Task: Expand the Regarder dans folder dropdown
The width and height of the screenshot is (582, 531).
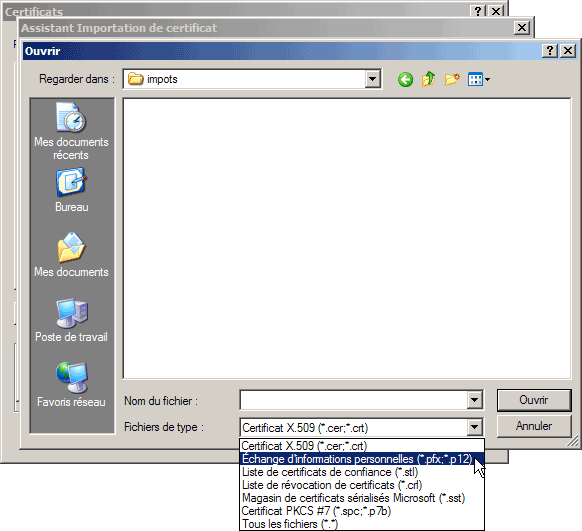Action: (x=372, y=79)
